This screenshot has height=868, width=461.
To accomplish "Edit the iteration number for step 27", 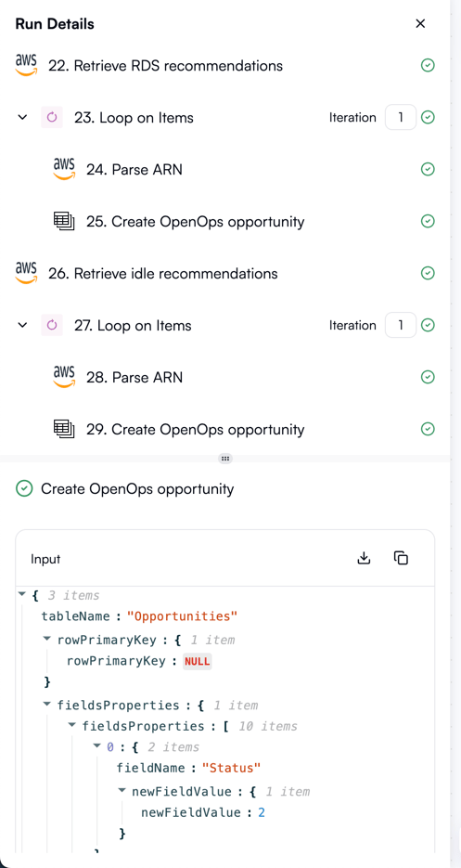I will tap(400, 326).
